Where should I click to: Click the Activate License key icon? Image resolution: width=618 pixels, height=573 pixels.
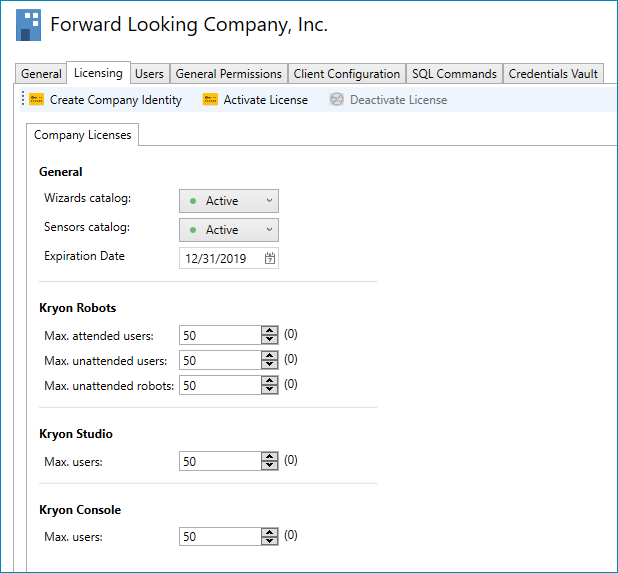click(210, 100)
